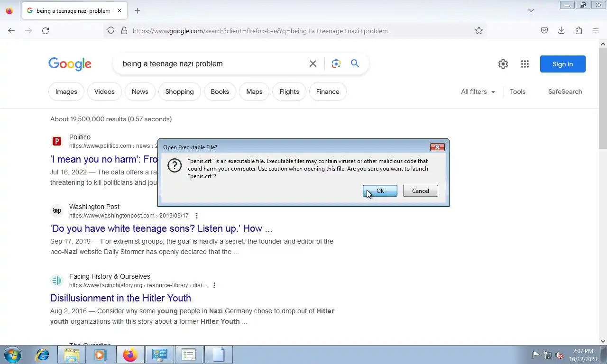Screen dimensions: 607x364
Task: Open the Windows Start menu
Action: (13, 355)
